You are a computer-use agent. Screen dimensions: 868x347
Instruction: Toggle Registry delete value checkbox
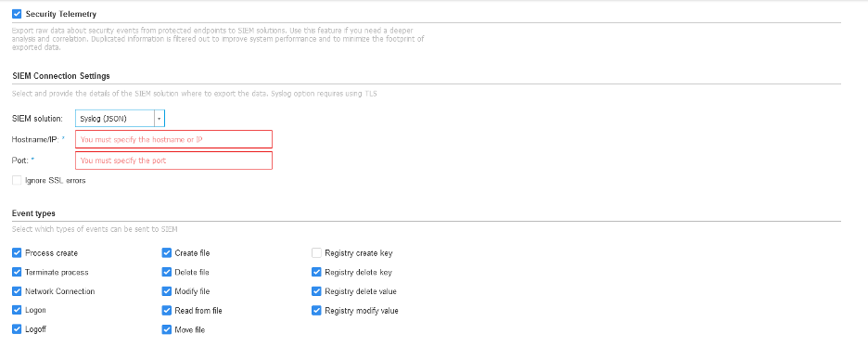(x=316, y=291)
